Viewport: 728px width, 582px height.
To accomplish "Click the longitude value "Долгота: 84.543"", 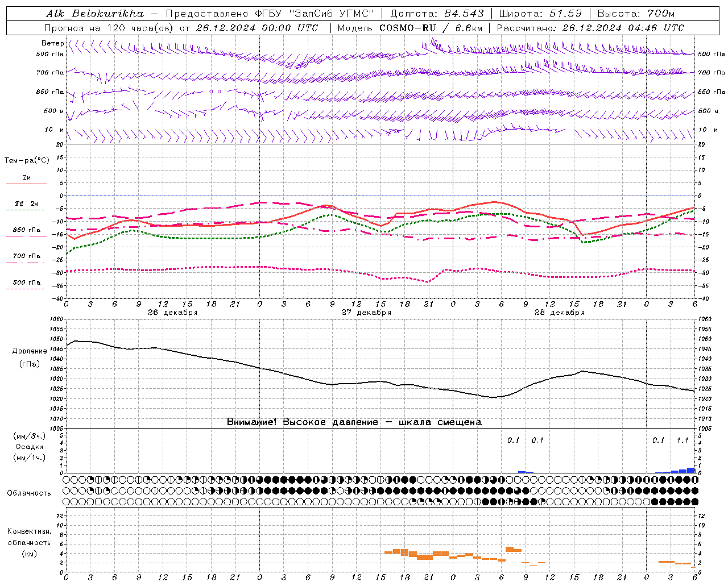I will point(437,14).
